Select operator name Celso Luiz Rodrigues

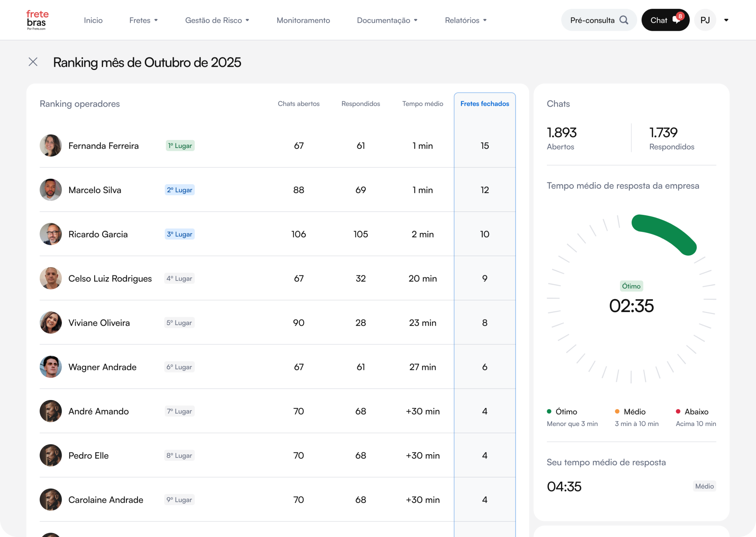110,279
